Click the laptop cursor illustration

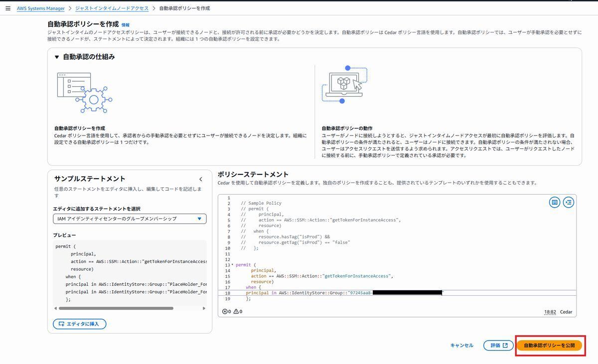344,85
